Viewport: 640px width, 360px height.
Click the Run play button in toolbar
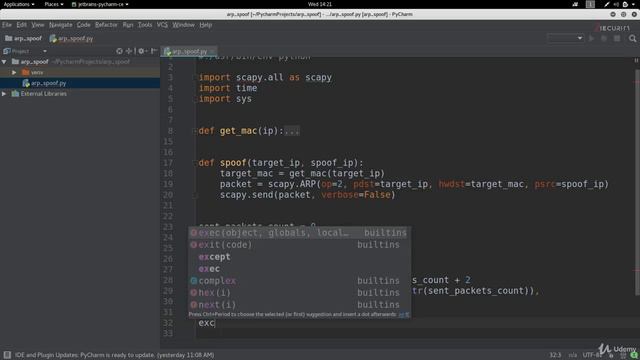coord(591,38)
